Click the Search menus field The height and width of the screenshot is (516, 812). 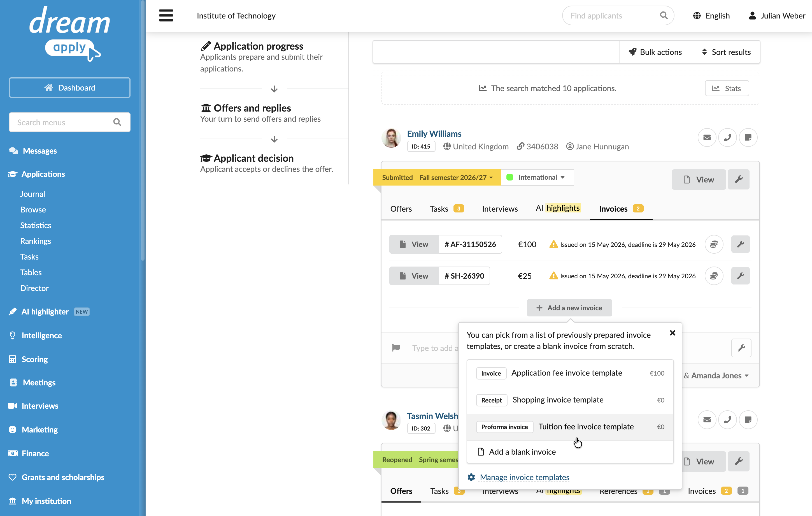tap(69, 122)
